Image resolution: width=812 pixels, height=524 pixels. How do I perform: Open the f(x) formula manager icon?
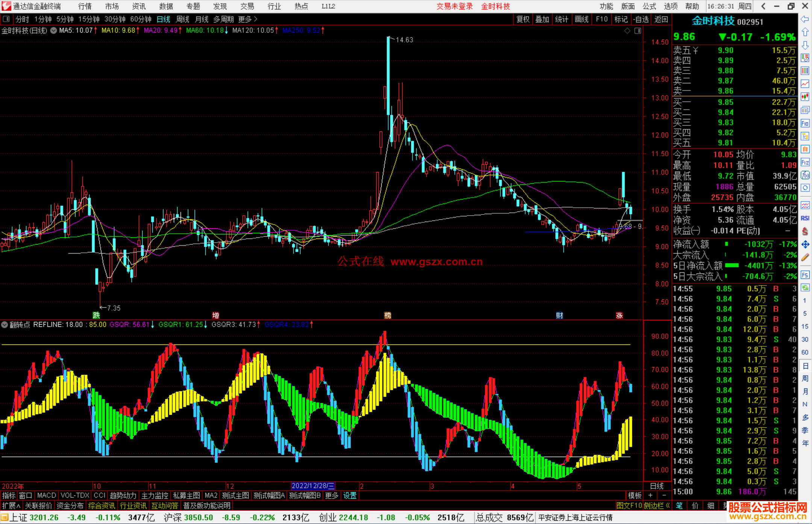point(805,175)
